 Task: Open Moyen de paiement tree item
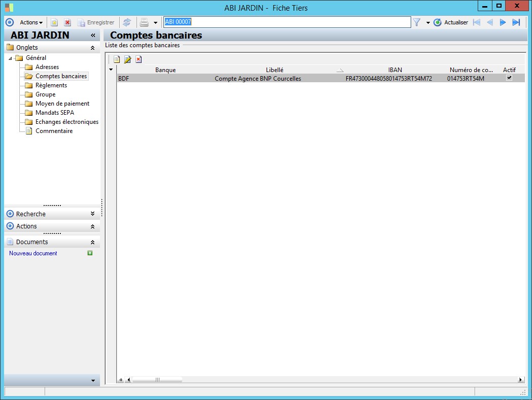coord(62,104)
